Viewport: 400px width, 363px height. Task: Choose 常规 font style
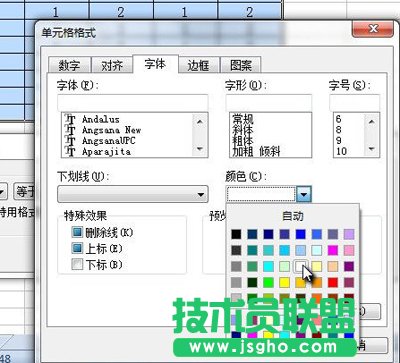click(x=243, y=119)
